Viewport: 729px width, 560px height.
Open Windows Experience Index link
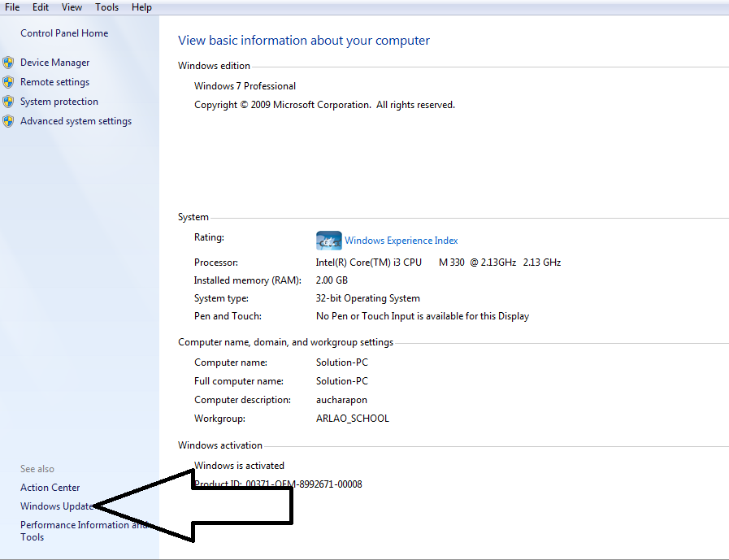401,241
